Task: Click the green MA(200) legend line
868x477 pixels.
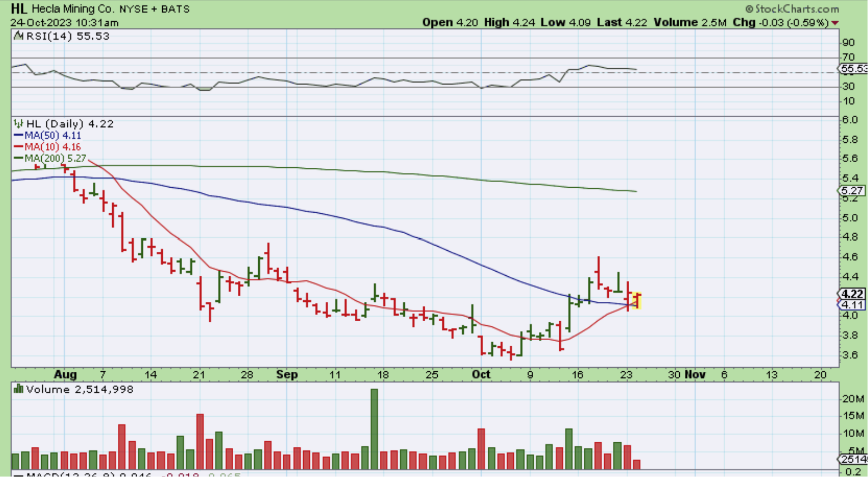Action: click(19, 158)
